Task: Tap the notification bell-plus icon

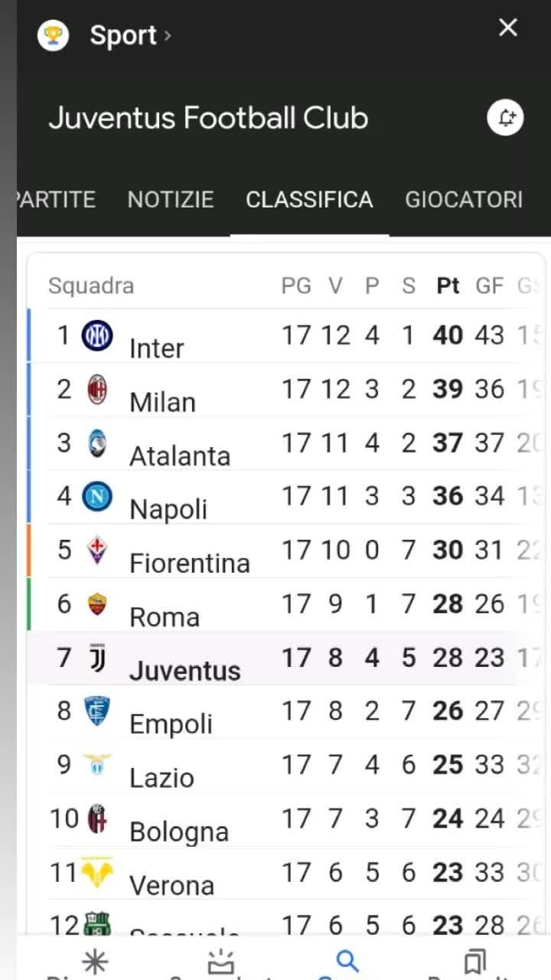Action: click(x=505, y=119)
